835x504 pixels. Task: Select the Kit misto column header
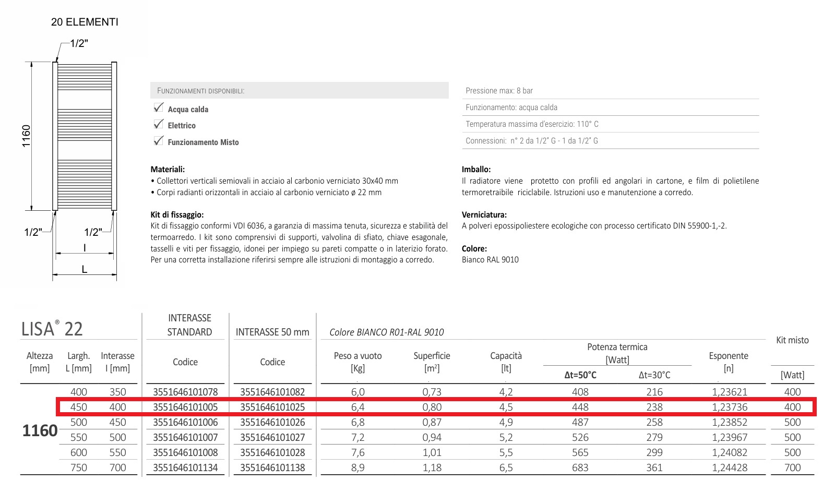[792, 340]
